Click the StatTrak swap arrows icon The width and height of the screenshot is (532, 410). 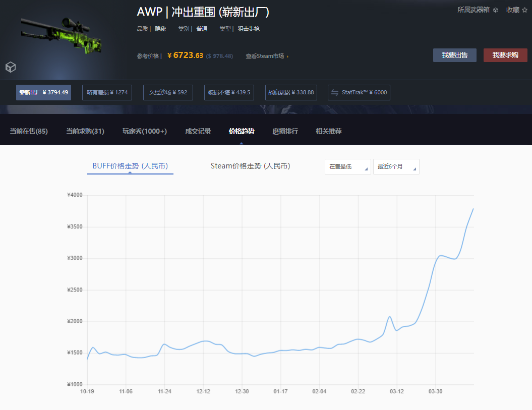point(335,93)
